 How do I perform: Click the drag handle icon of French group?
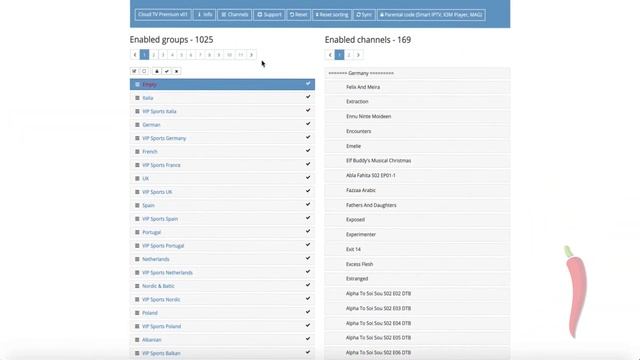pyautogui.click(x=137, y=151)
